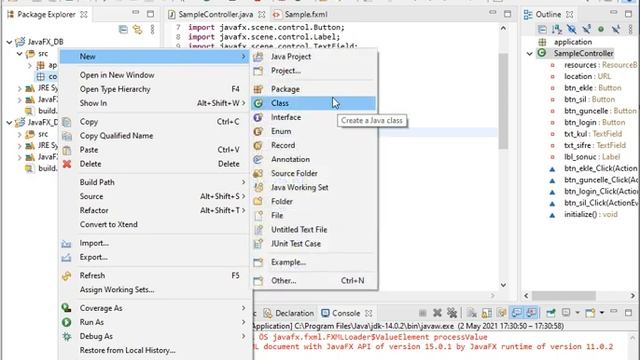The width and height of the screenshot is (640, 360).
Task: Click the editor scrollbar down arrow
Action: tap(503, 285)
